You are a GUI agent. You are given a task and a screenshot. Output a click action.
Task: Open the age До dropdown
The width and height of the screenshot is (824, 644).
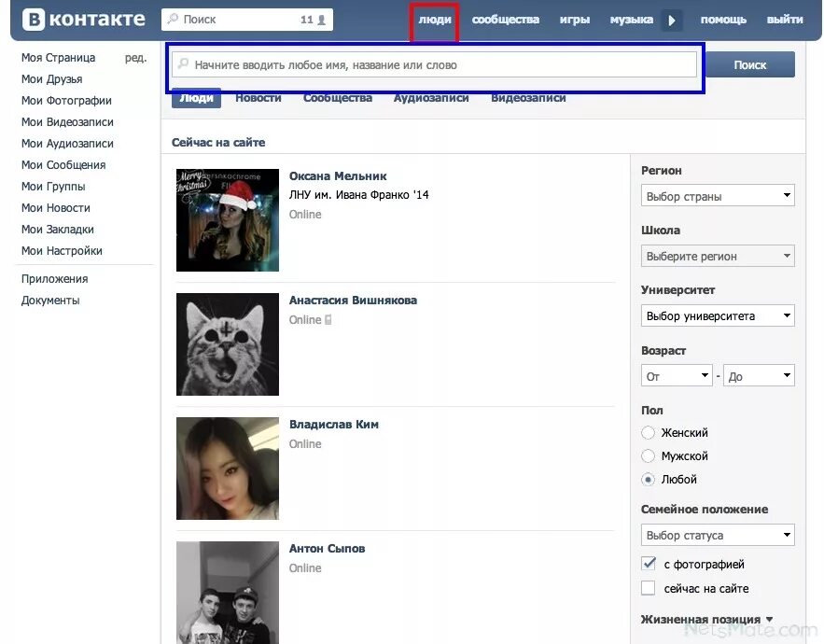[759, 376]
